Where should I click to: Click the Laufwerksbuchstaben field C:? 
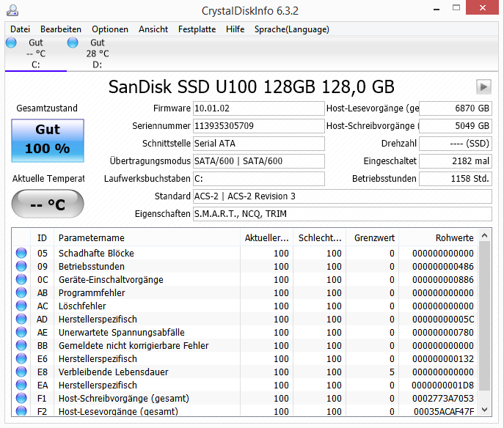(x=259, y=179)
